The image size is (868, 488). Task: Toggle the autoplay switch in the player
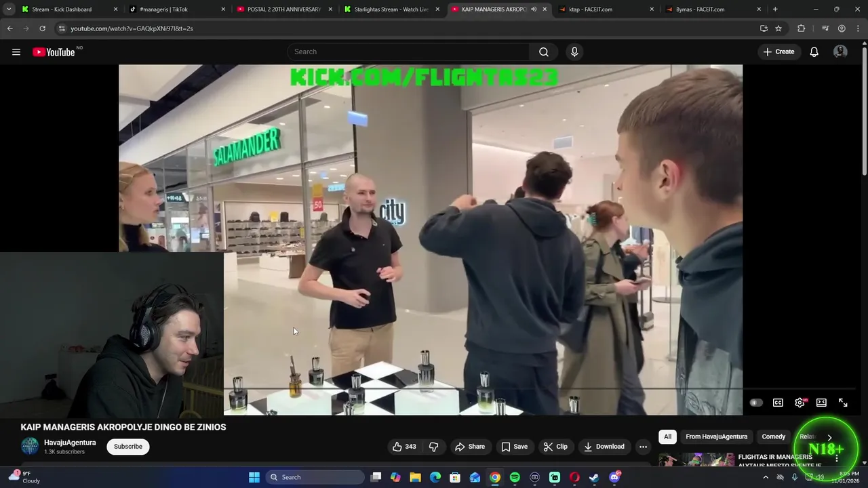point(755,403)
